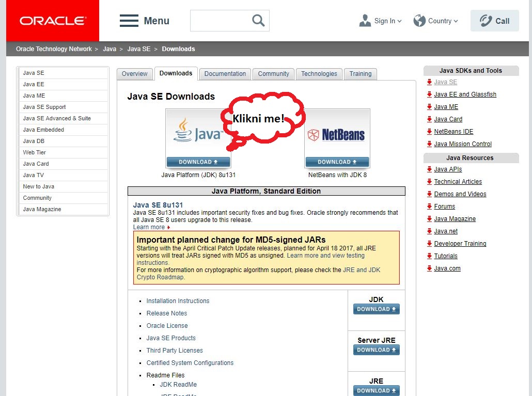Click download arrow next to Forums
The image size is (532, 396).
[430, 207]
